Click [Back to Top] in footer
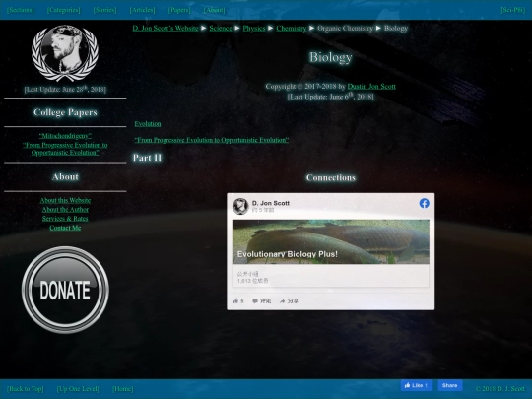This screenshot has height=399, width=532. (x=26, y=389)
